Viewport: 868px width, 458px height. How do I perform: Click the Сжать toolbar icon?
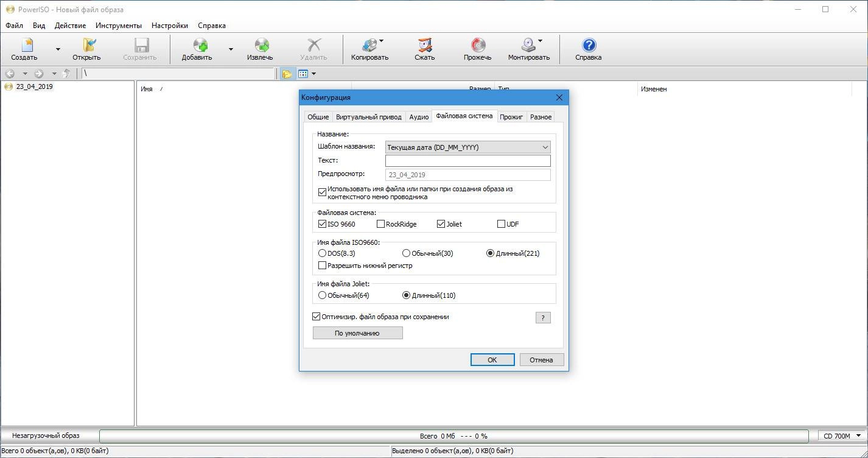425,45
